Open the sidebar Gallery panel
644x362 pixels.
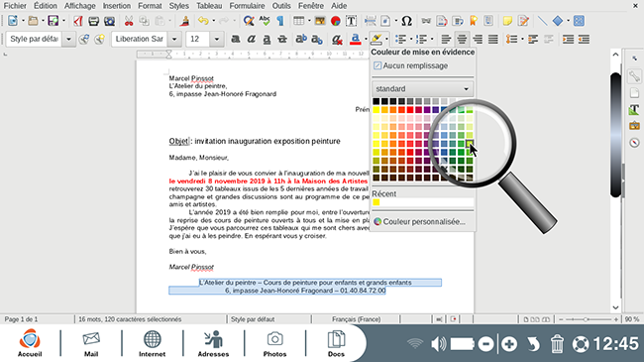634,126
